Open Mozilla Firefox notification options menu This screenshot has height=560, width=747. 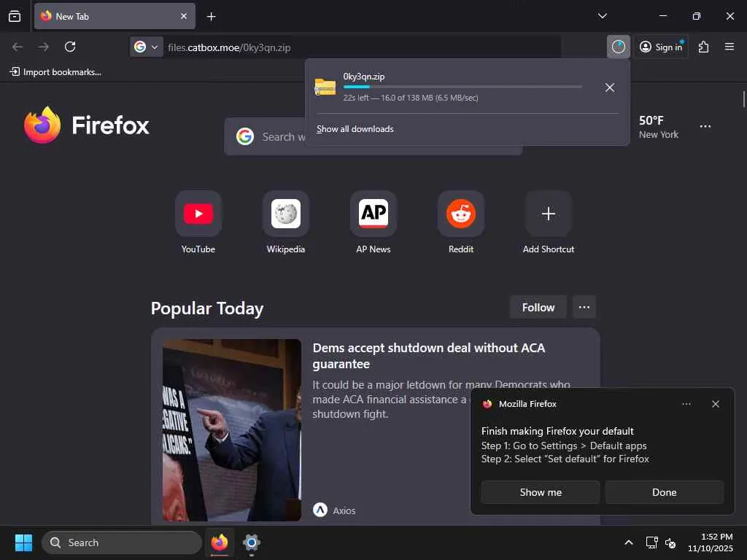coord(686,404)
